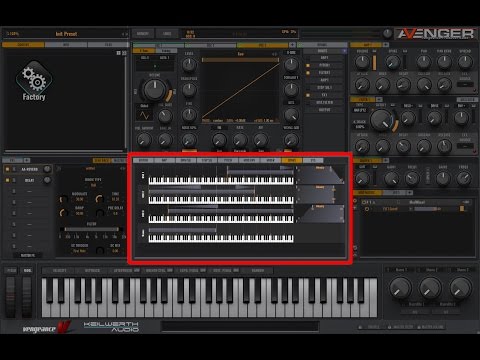
Task: Click the large oscillator volume knob
Action: [x=155, y=89]
